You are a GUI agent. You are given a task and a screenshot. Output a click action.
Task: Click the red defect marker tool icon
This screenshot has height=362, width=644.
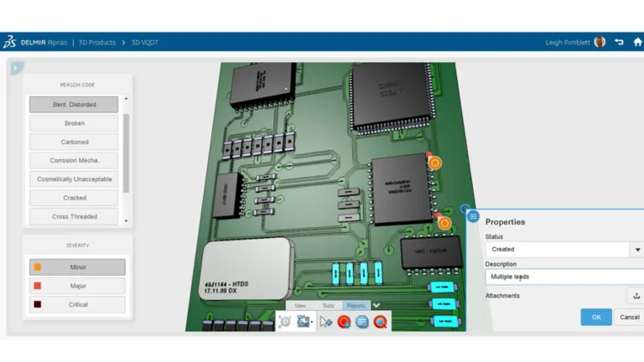pos(344,322)
